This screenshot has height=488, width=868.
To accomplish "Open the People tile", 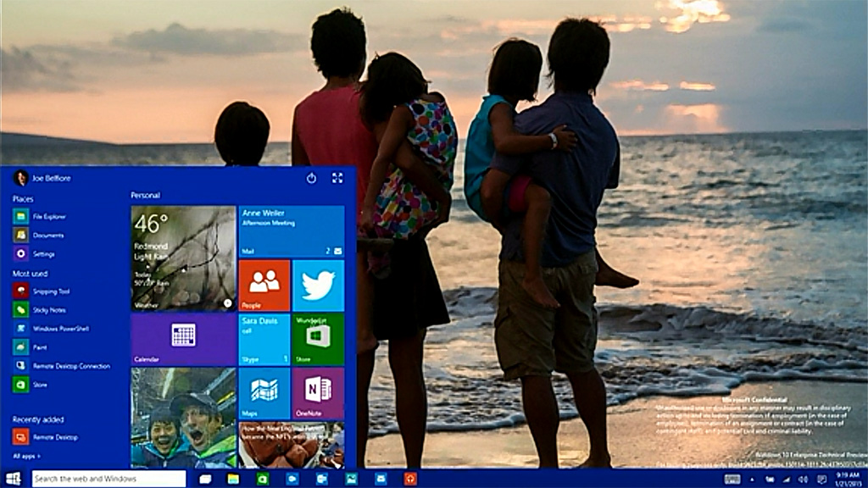I will (x=264, y=286).
